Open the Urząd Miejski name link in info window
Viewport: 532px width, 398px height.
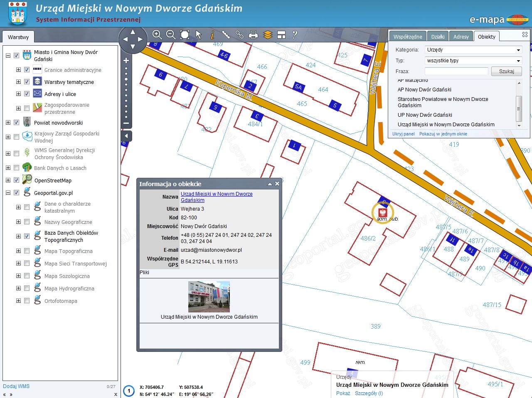217,197
